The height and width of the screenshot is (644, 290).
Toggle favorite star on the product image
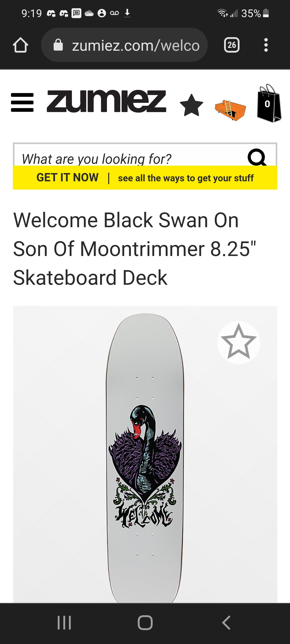pyautogui.click(x=238, y=342)
